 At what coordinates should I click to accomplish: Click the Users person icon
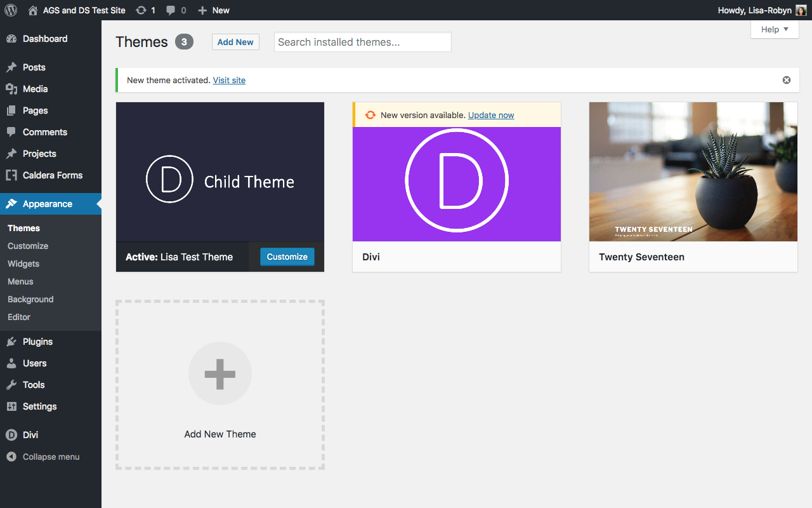pyautogui.click(x=11, y=363)
